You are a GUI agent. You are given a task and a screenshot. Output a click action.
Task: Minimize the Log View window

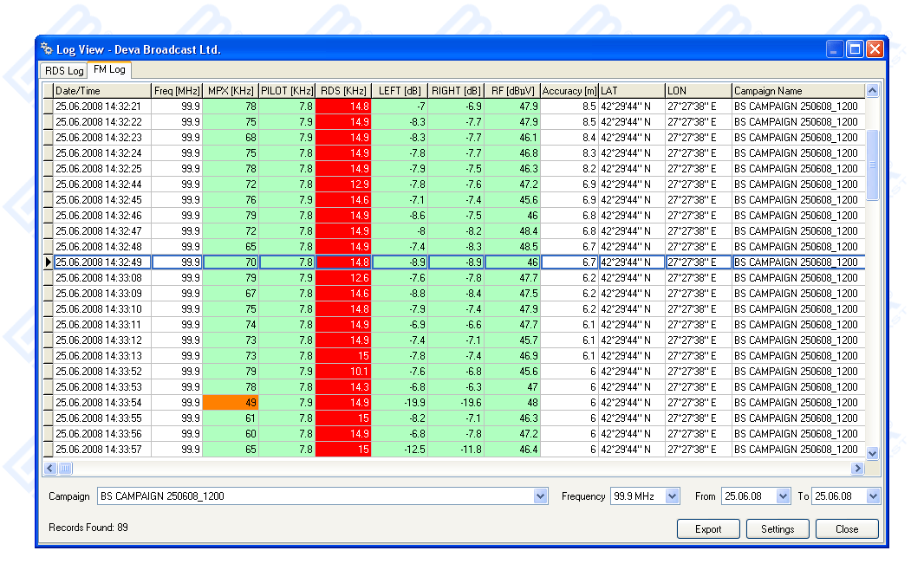[x=835, y=49]
